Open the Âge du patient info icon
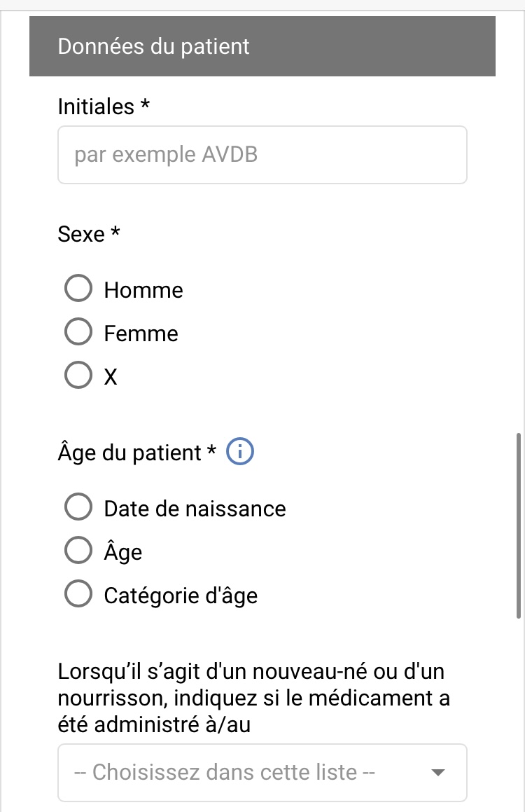The width and height of the screenshot is (525, 812). (x=241, y=453)
